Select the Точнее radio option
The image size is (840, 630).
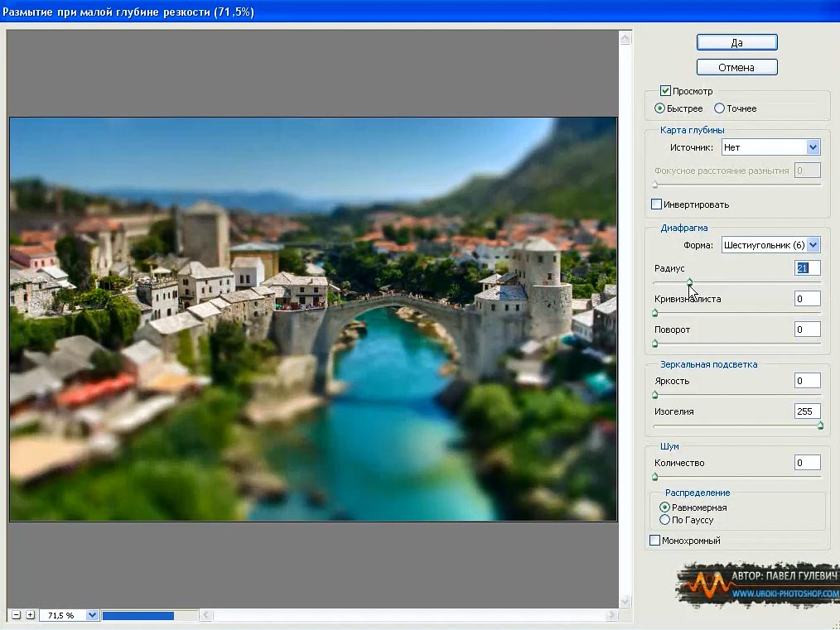point(719,108)
